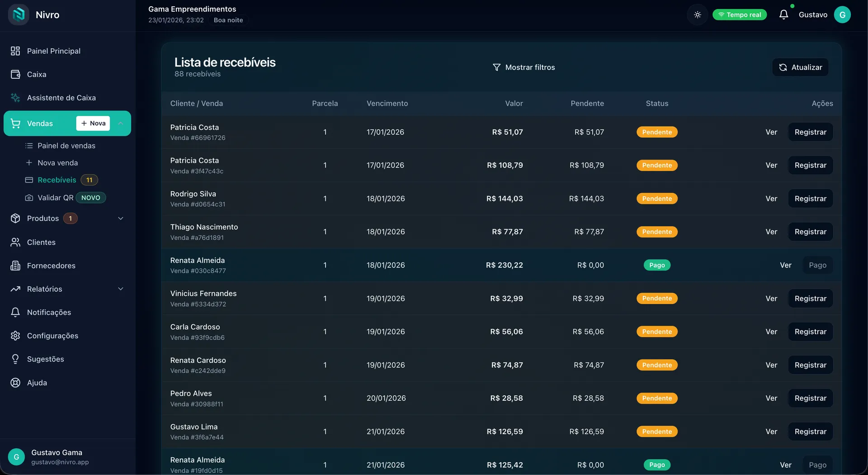Open the Gustavo user avatar in header
Screen dimensions: 868x475
842,15
